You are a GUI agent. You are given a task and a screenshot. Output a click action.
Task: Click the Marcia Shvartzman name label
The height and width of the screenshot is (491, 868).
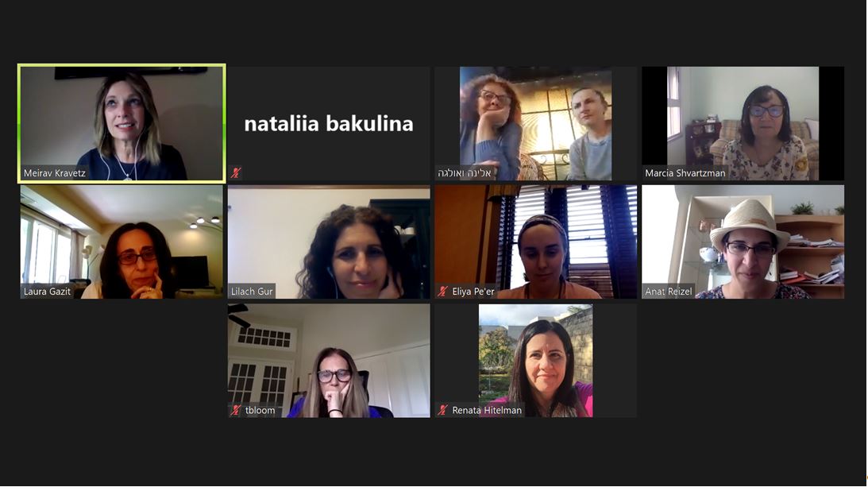click(685, 173)
